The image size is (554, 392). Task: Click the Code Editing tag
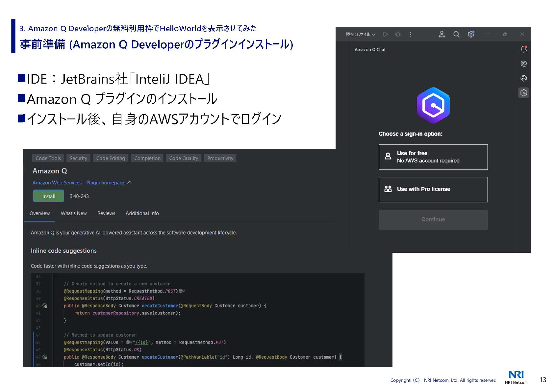pyautogui.click(x=111, y=158)
